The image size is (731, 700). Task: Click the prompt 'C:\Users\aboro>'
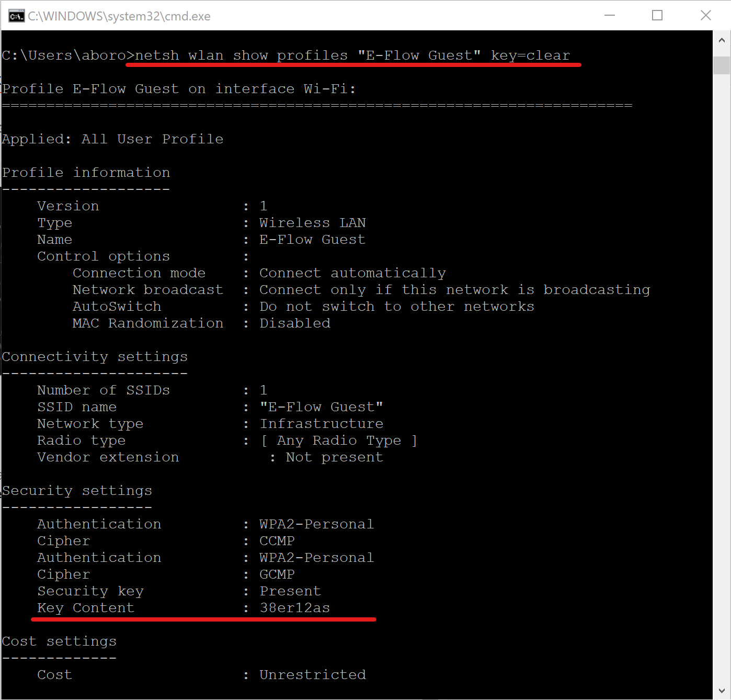tap(68, 55)
